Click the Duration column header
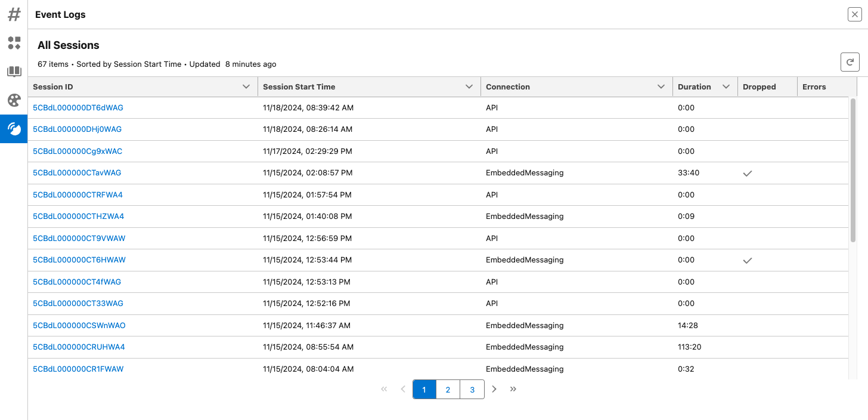The image size is (868, 420). (695, 87)
